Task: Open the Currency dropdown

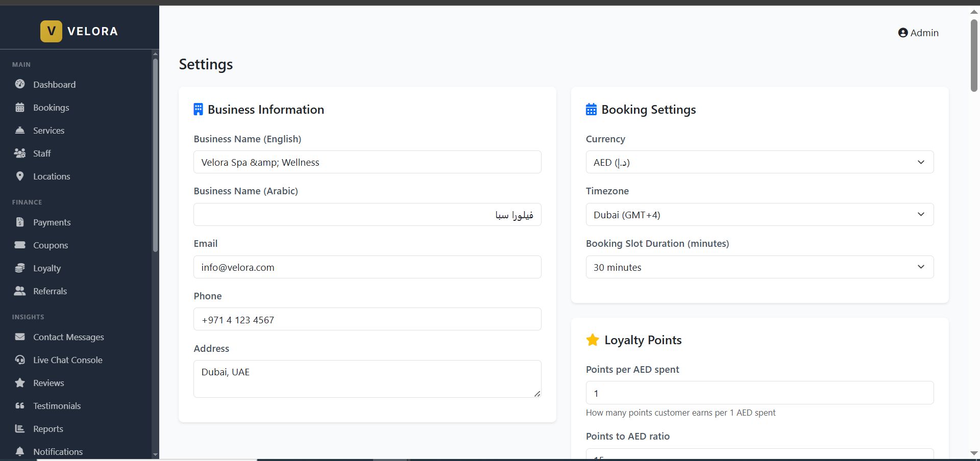Action: 759,162
